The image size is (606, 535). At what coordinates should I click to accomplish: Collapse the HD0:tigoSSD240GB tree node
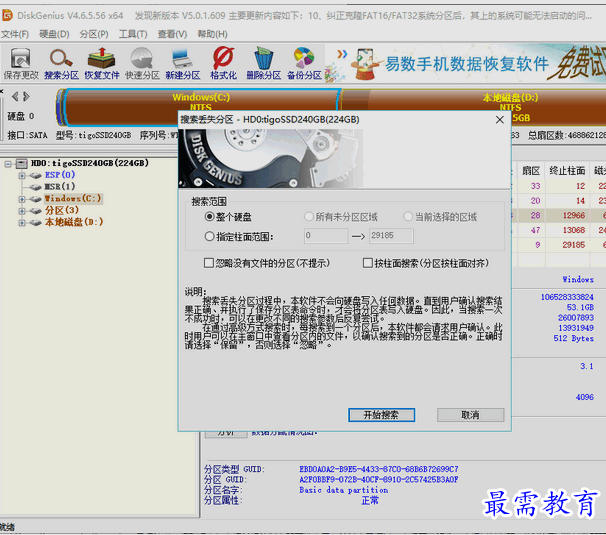point(8,164)
